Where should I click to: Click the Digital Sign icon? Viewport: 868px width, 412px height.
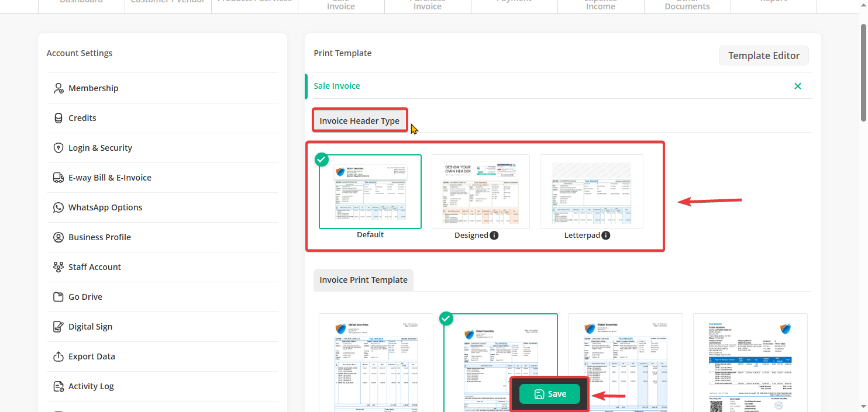pyautogui.click(x=58, y=327)
